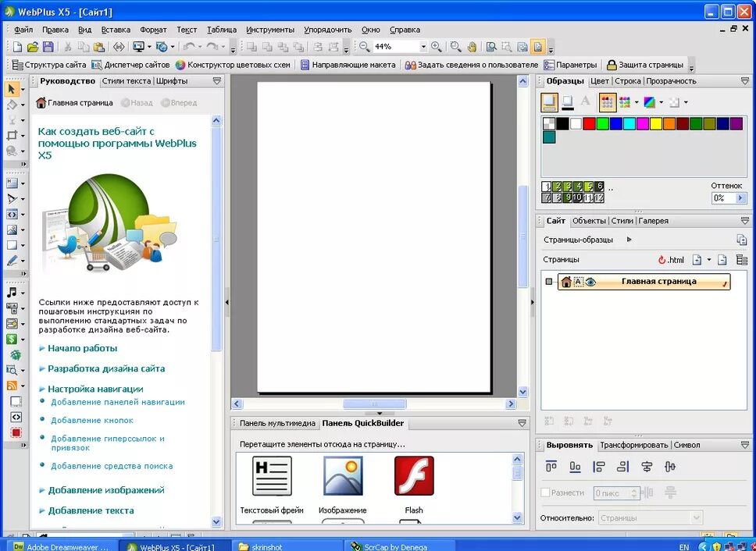This screenshot has height=551, width=756.
Task: Toggle eye visibility on Главная страница
Action: coord(590,283)
